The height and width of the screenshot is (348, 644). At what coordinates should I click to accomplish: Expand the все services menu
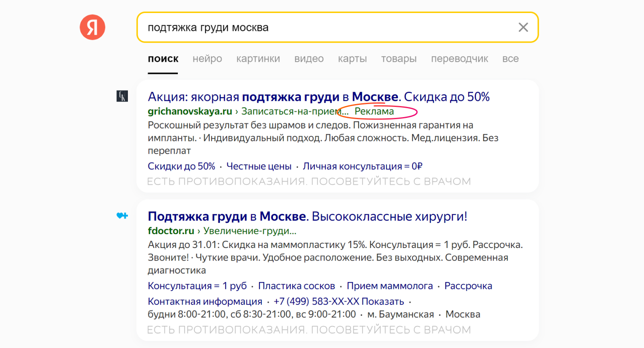[x=510, y=59]
